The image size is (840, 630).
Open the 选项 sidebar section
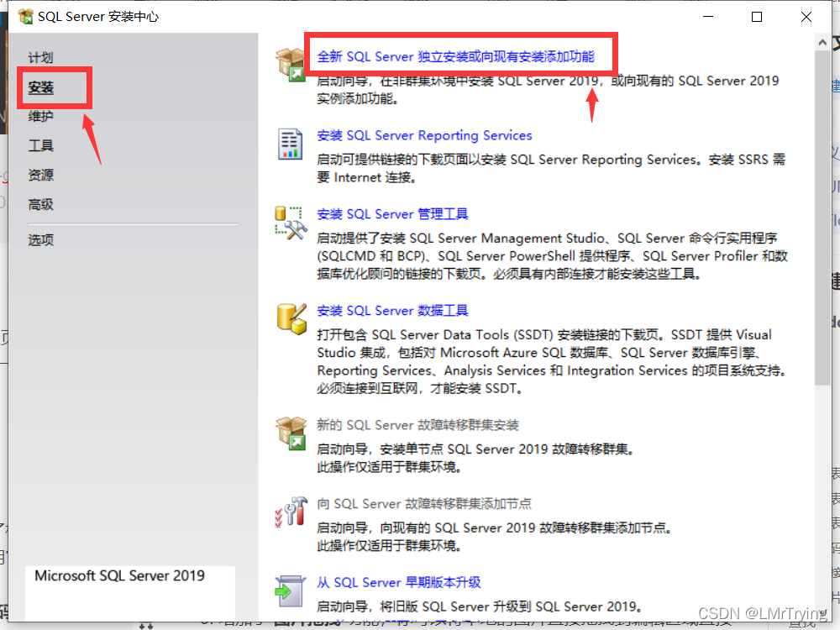tap(40, 239)
